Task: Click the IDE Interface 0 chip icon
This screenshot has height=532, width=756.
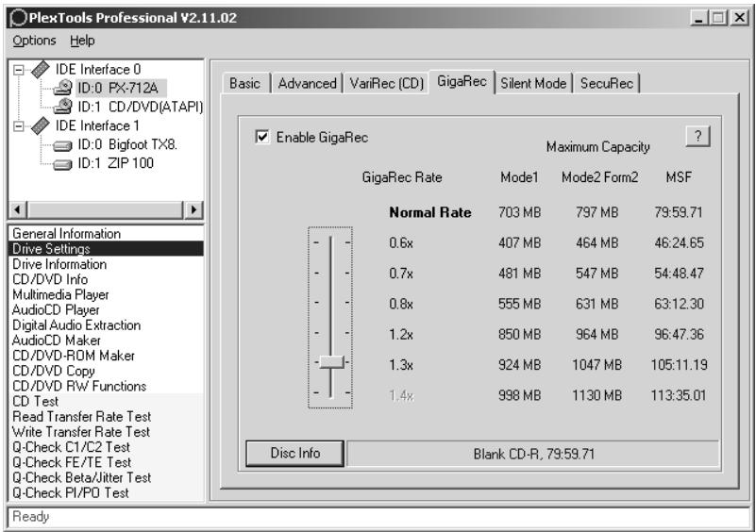Action: coord(41,69)
